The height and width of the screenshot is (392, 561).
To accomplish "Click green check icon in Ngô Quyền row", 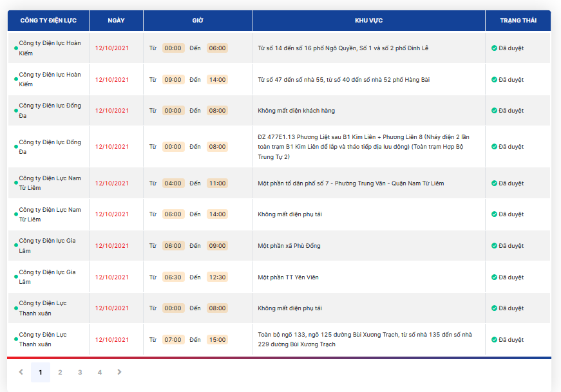I will 494,48.
